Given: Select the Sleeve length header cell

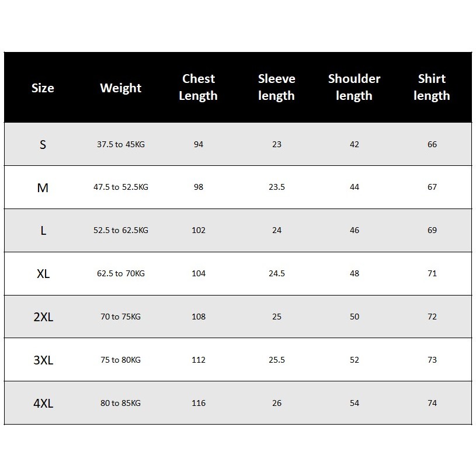Looking at the screenshot, I should (x=276, y=87).
